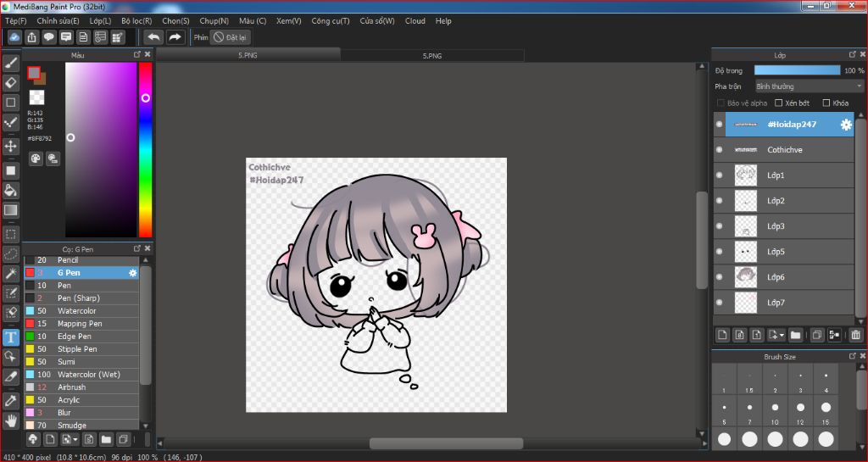Viewport: 868px width, 462px height.
Task: Click the rainbow hue slider
Action: 145,149
